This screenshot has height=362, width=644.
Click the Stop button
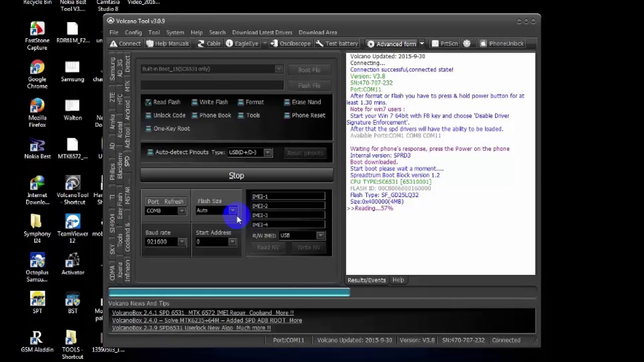coord(236,175)
